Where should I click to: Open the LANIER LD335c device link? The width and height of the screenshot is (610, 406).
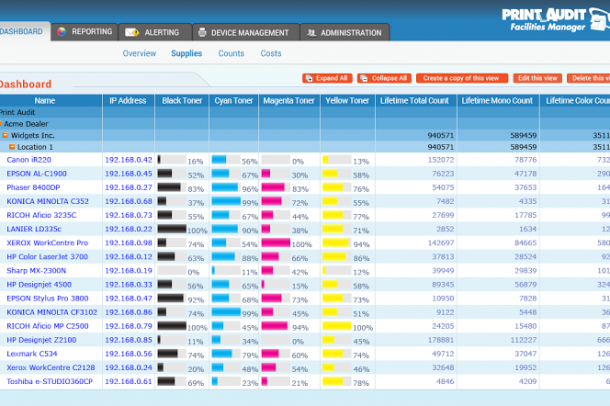pyautogui.click(x=34, y=229)
